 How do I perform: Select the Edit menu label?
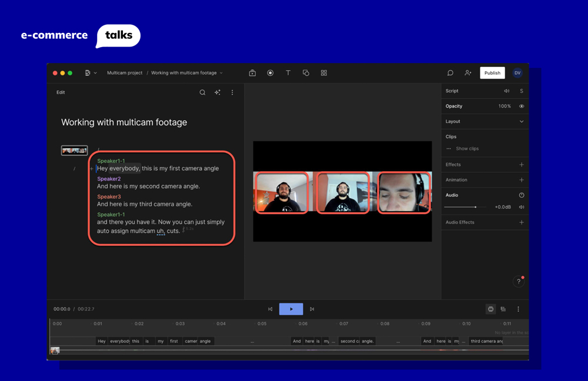61,92
